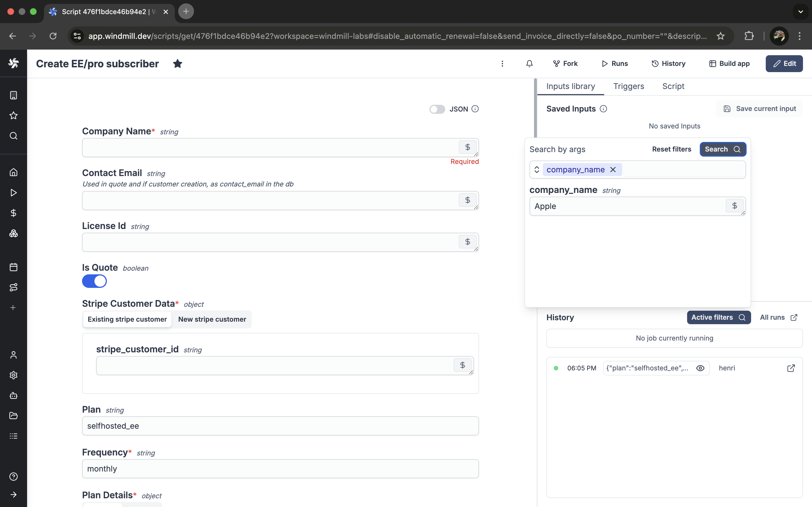Open the Variables dollar icon in sidebar
812x507 pixels.
click(14, 213)
